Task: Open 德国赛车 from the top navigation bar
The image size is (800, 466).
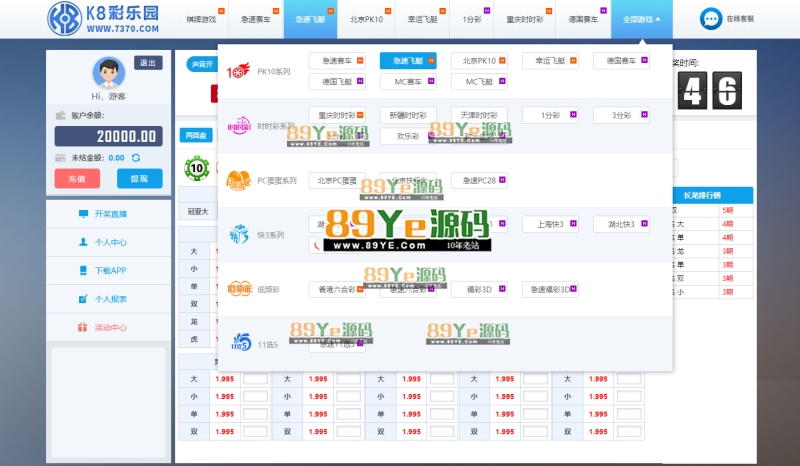Action: point(583,19)
